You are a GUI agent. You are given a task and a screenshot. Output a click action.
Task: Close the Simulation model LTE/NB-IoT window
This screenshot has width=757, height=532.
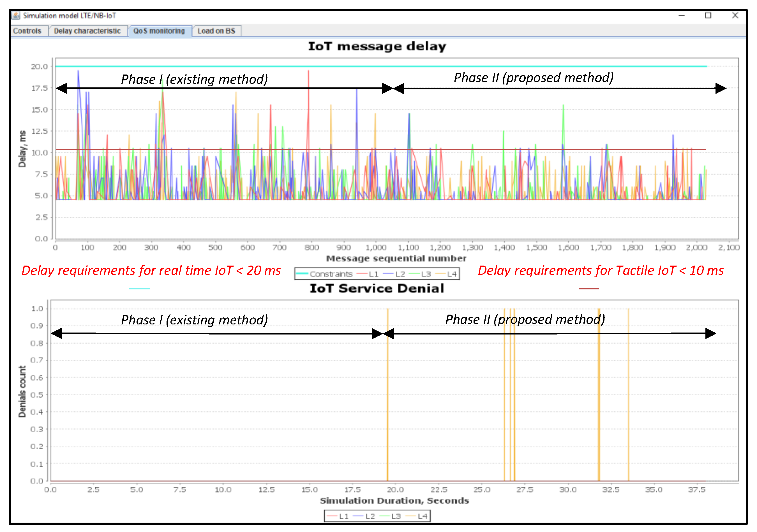coord(736,15)
